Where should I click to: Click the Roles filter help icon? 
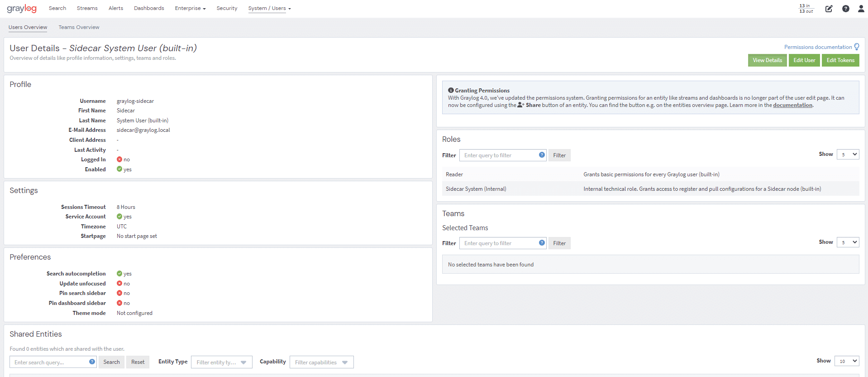tap(542, 155)
